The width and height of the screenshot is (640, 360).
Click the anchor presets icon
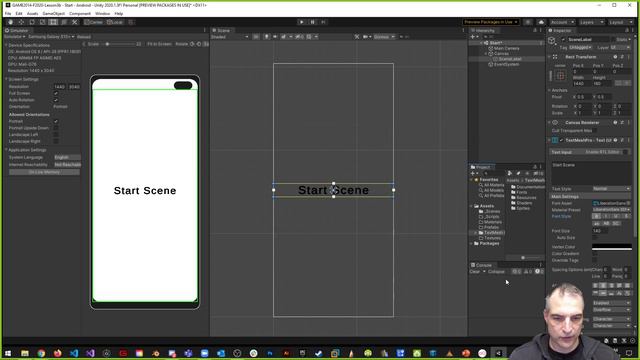pos(560,76)
